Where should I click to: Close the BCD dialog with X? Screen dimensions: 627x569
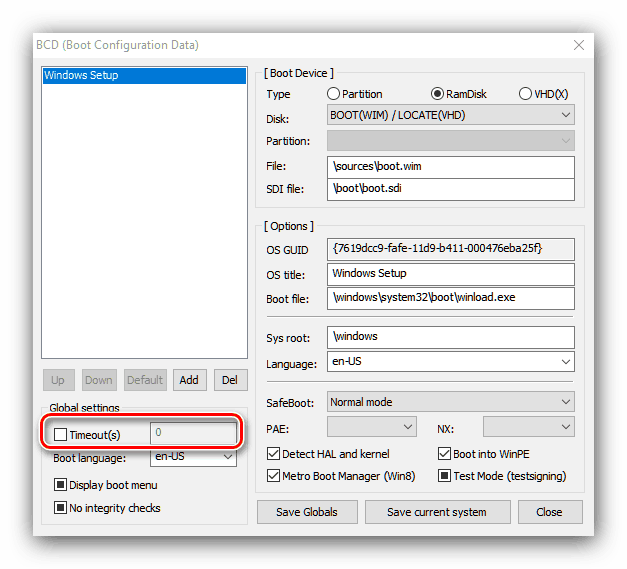coord(579,45)
